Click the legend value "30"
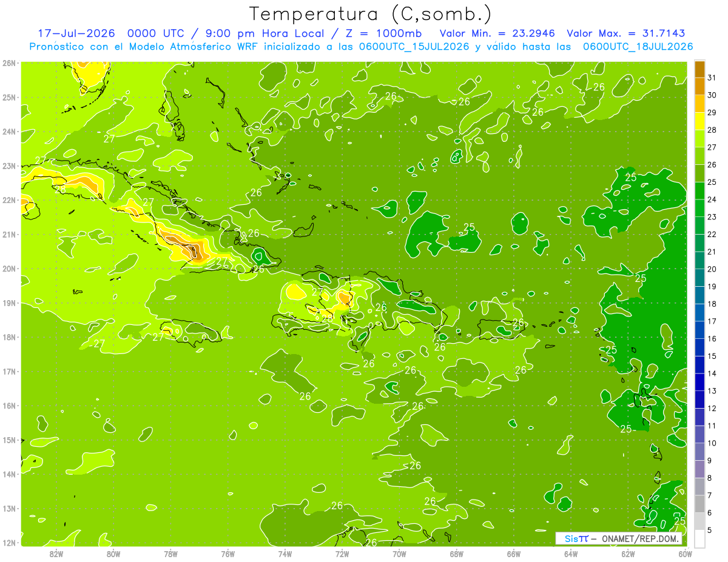728x562 pixels. 712,95
